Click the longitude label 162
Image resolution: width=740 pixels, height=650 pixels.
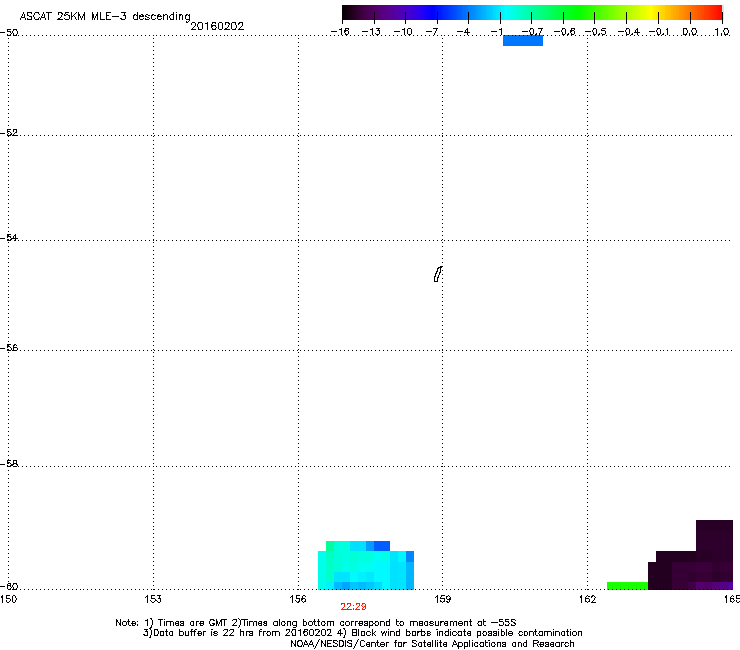587,599
